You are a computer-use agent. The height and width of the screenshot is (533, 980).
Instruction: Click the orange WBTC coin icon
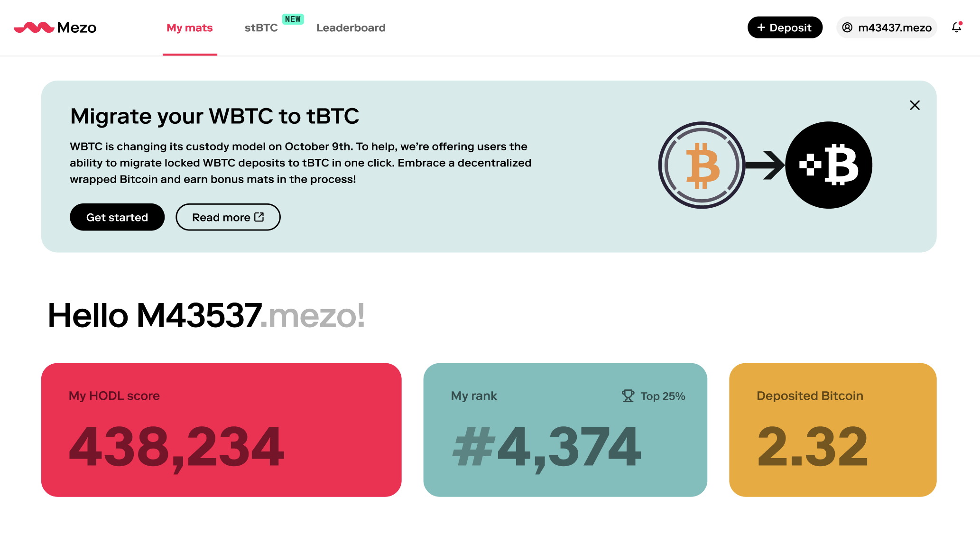[x=702, y=165]
